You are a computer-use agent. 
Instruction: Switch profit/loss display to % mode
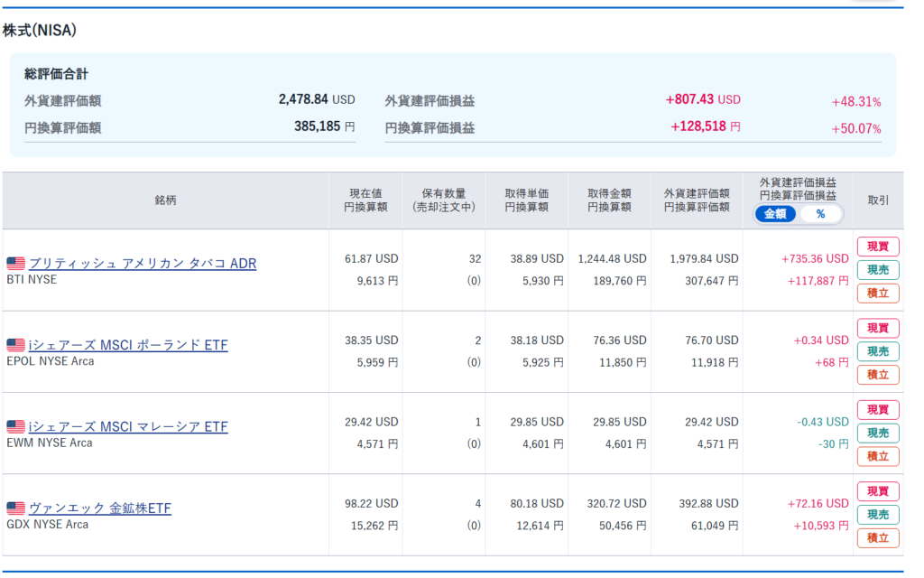click(820, 214)
